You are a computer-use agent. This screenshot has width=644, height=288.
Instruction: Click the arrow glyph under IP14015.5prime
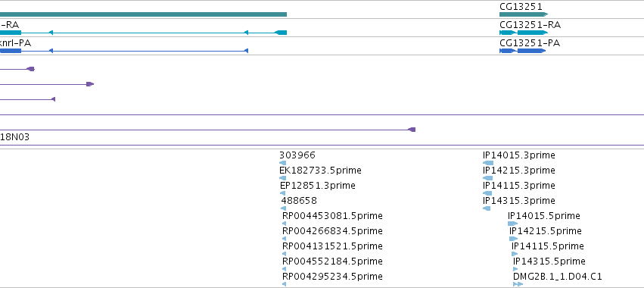[512, 224]
